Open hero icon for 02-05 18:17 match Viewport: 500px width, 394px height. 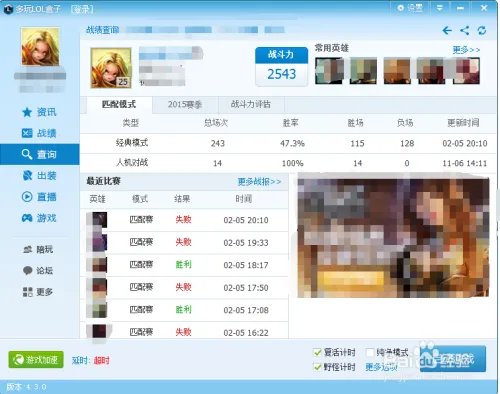click(x=97, y=265)
